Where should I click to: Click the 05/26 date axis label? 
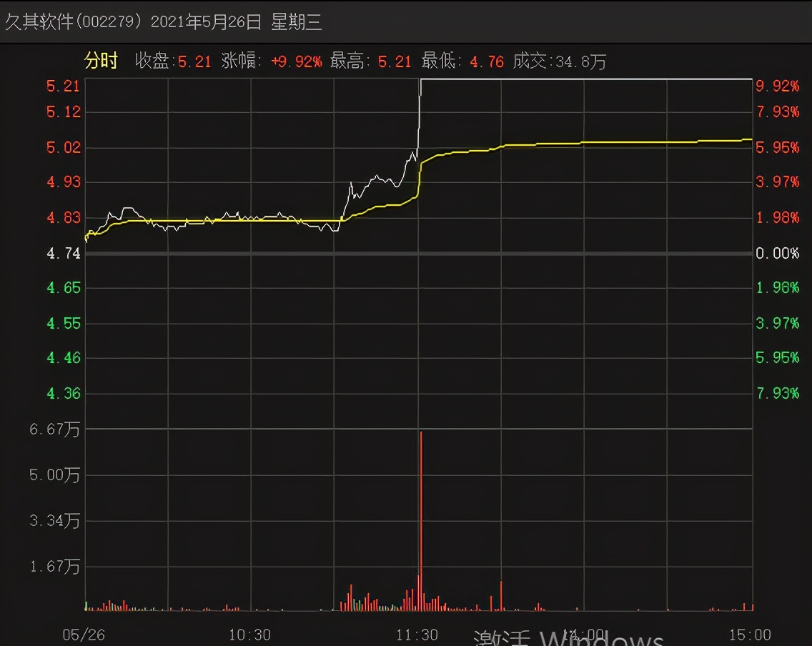click(x=84, y=635)
